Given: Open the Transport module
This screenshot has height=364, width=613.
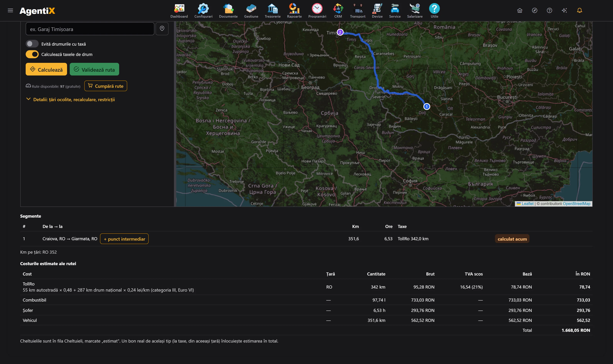Looking at the screenshot, I should coord(357,11).
